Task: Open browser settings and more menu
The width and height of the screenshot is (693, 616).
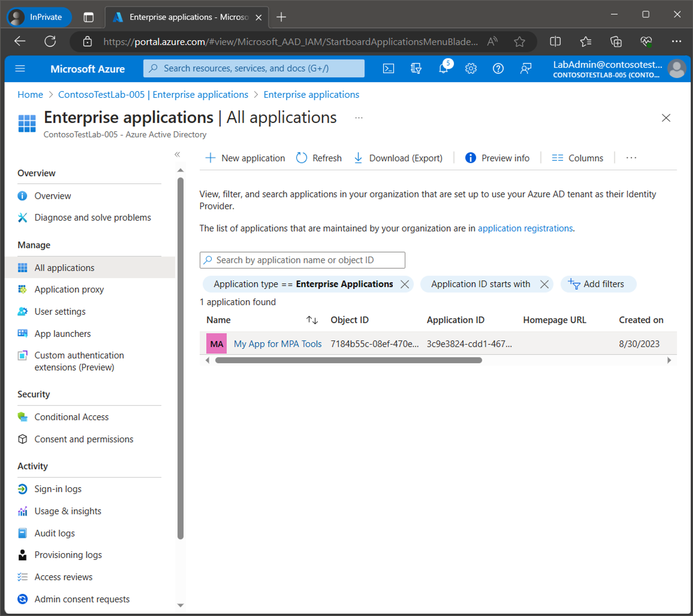Action: click(676, 42)
